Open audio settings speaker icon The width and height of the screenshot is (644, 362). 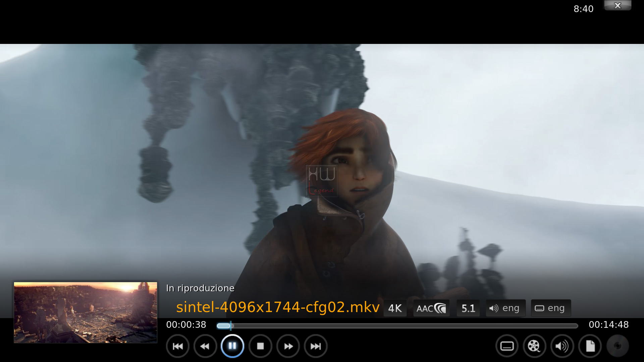pos(562,346)
